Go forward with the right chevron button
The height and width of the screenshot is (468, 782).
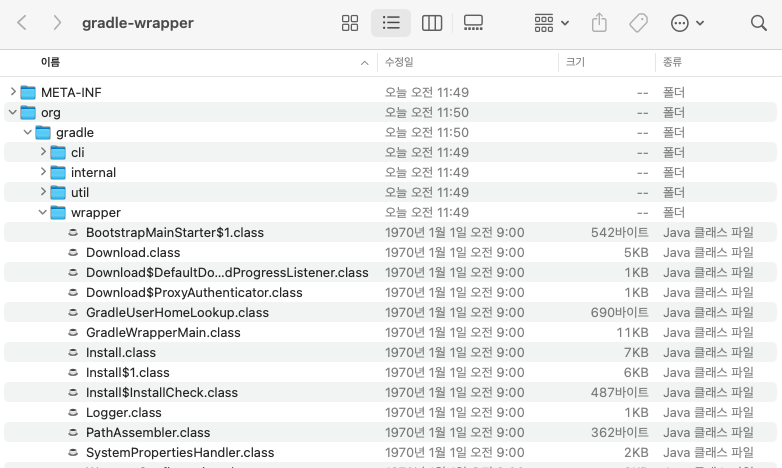(x=57, y=22)
